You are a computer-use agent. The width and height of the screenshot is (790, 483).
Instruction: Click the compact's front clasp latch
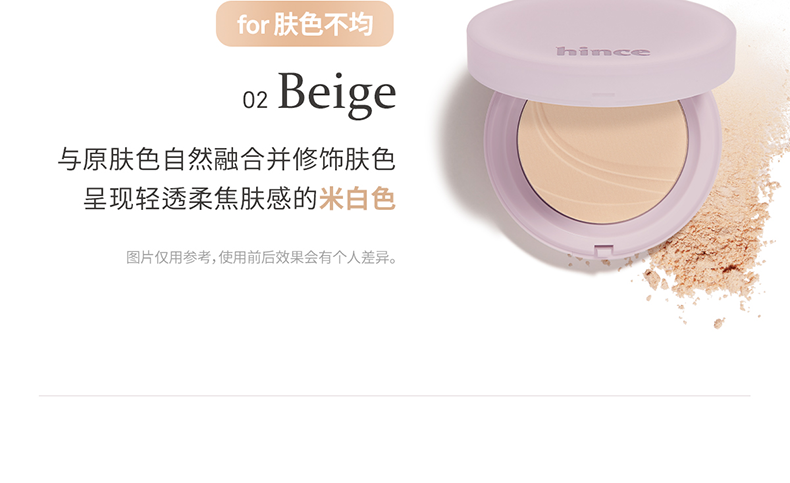tap(604, 250)
